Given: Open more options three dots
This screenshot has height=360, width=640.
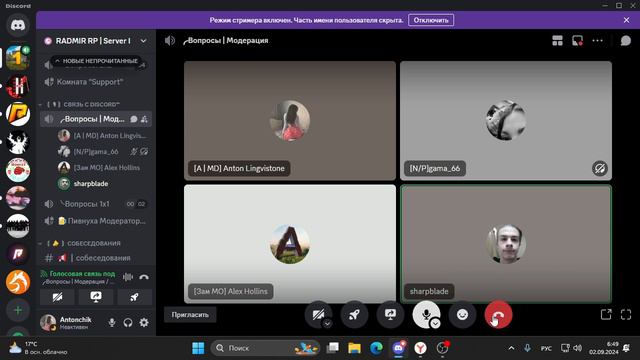Looking at the screenshot, I should [x=597, y=40].
